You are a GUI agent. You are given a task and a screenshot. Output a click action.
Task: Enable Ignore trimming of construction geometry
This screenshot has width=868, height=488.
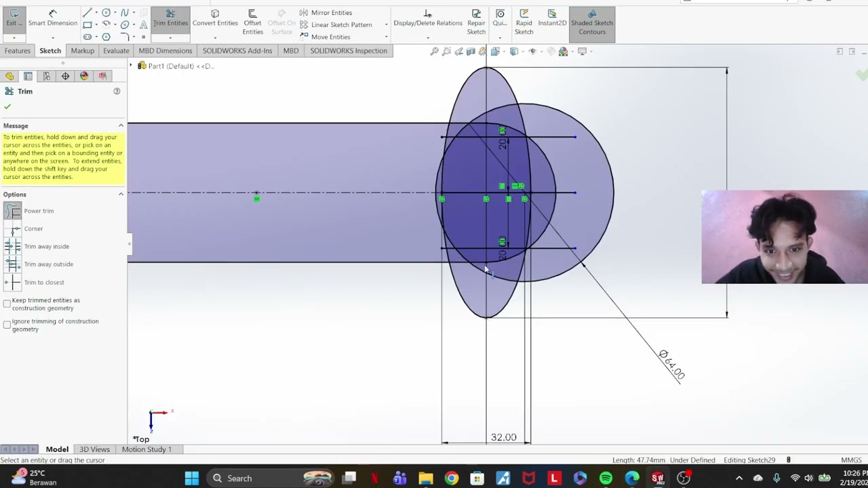coord(7,325)
